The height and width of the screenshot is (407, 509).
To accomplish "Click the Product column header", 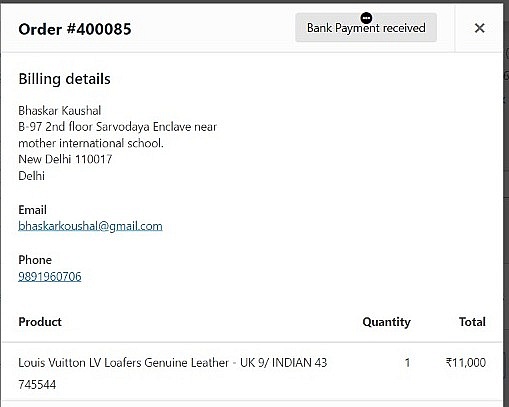I will pos(40,322).
